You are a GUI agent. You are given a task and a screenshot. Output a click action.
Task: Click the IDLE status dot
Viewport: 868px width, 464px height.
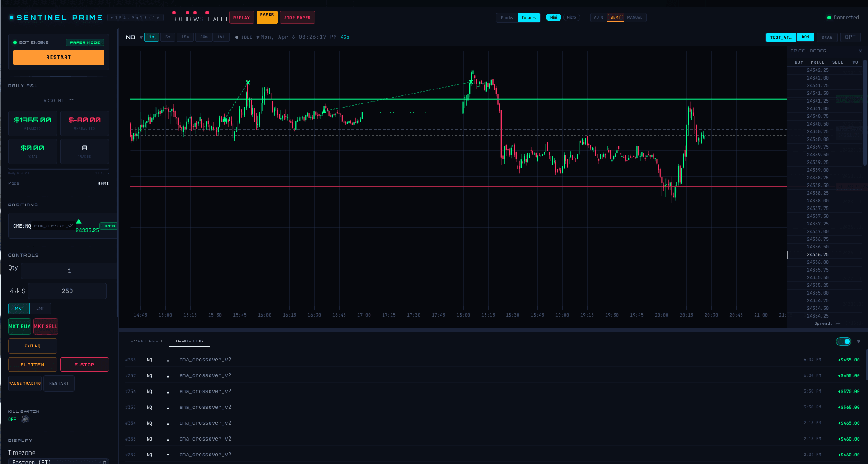pyautogui.click(x=237, y=37)
